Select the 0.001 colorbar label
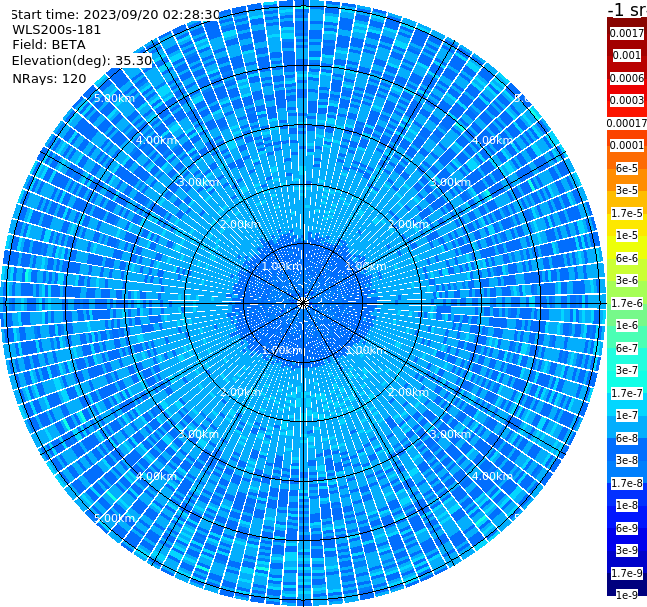This screenshot has height=607, width=647. pos(627,55)
